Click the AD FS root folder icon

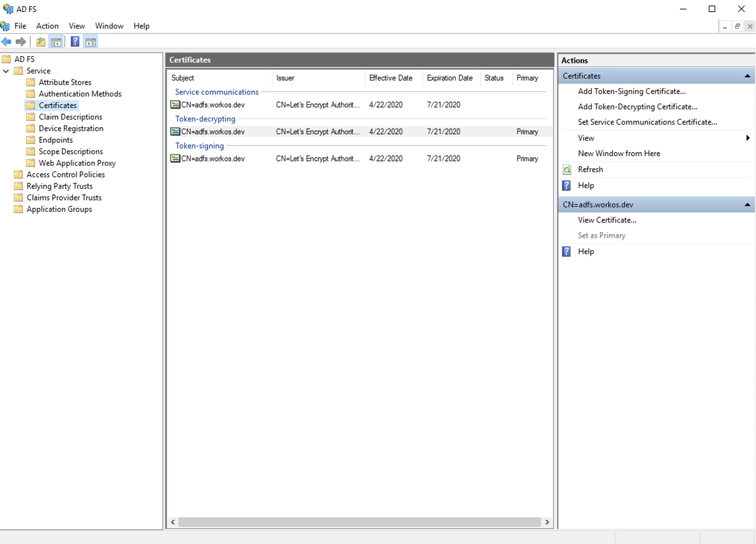[x=6, y=59]
